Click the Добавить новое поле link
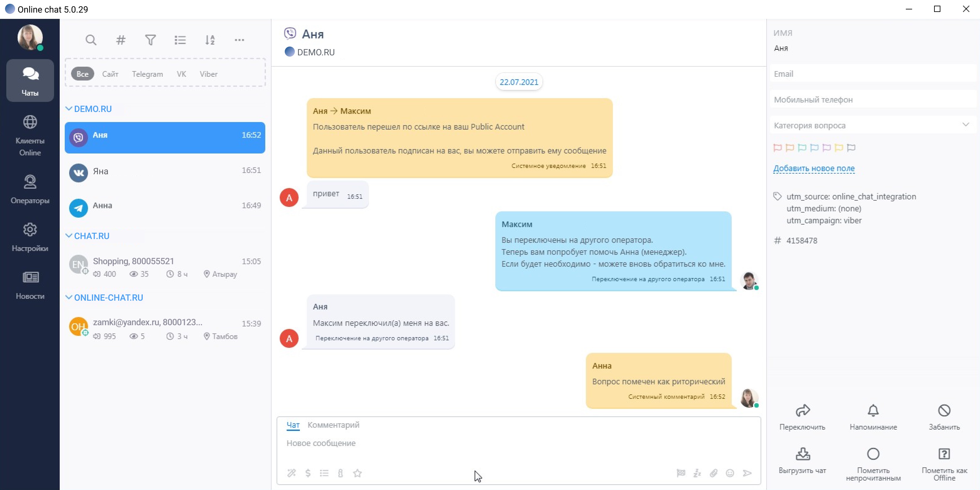The height and width of the screenshot is (490, 980). [814, 168]
